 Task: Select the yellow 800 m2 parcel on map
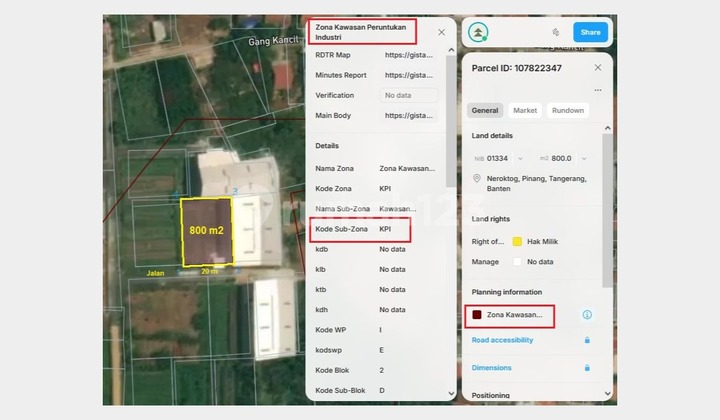point(207,231)
